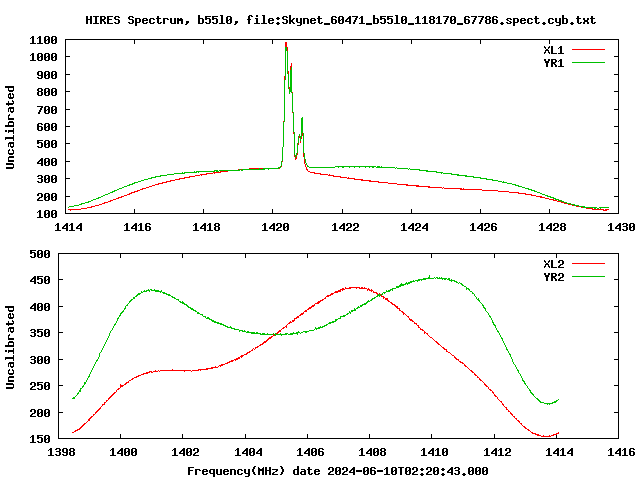Click the 1412 frequency tick label

point(497,452)
